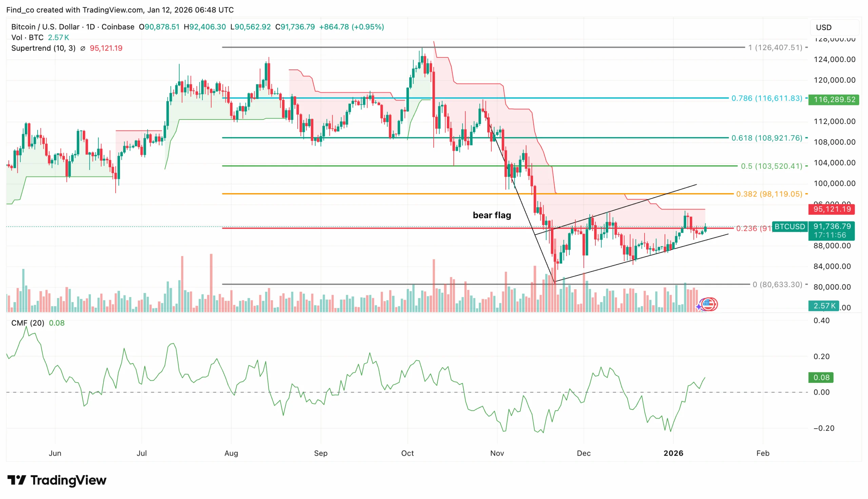Click the Nov label on time axis
868x499 pixels.
pos(497,453)
